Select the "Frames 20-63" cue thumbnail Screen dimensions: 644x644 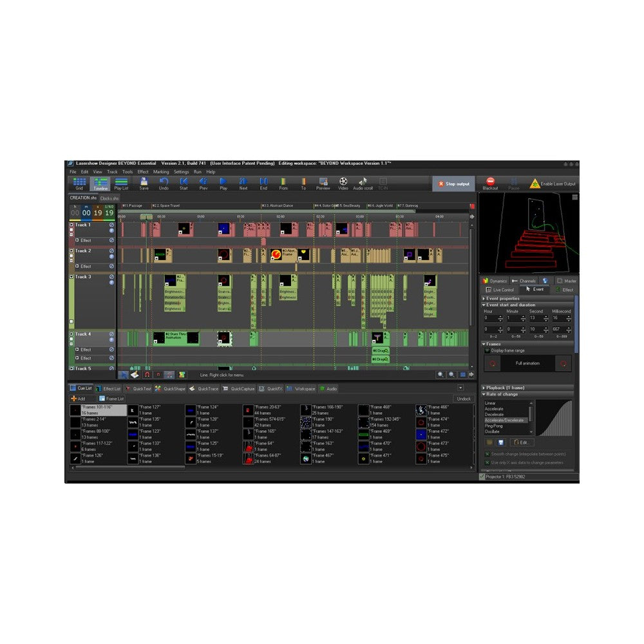[x=248, y=410]
